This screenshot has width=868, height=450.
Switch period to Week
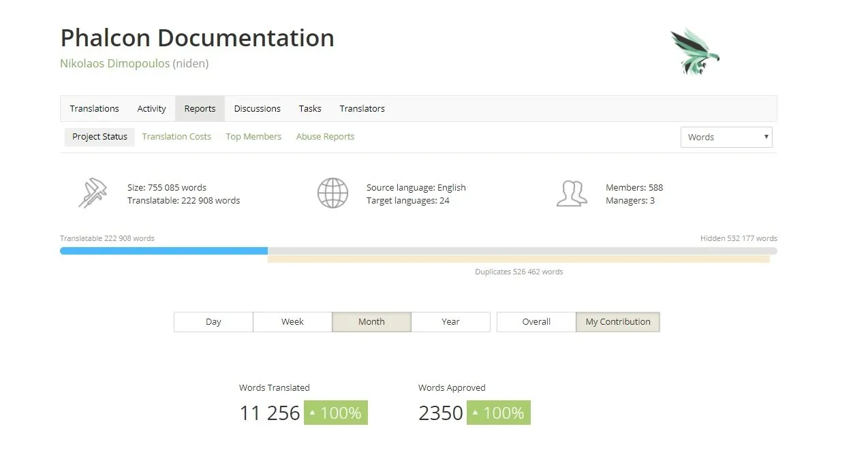[292, 322]
